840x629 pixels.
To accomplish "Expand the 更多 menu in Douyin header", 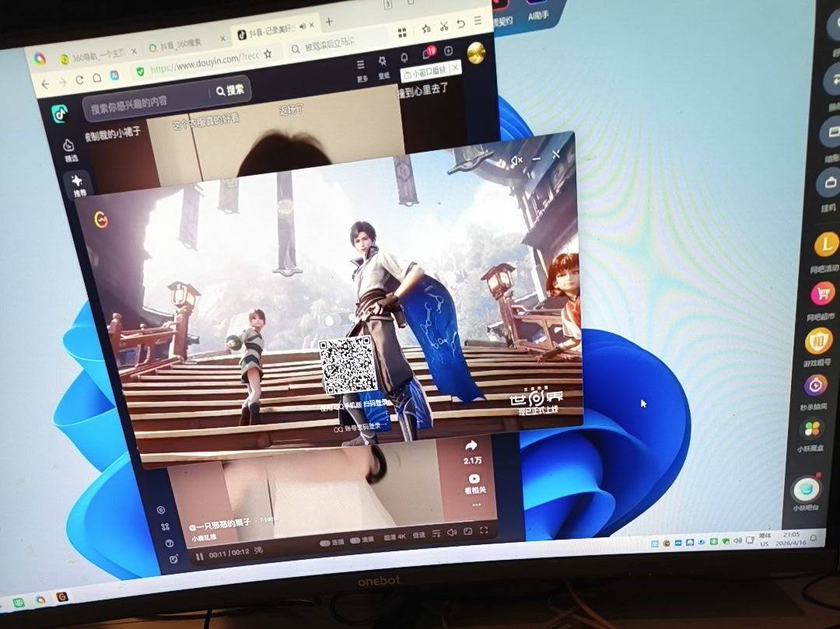I will click(x=361, y=65).
